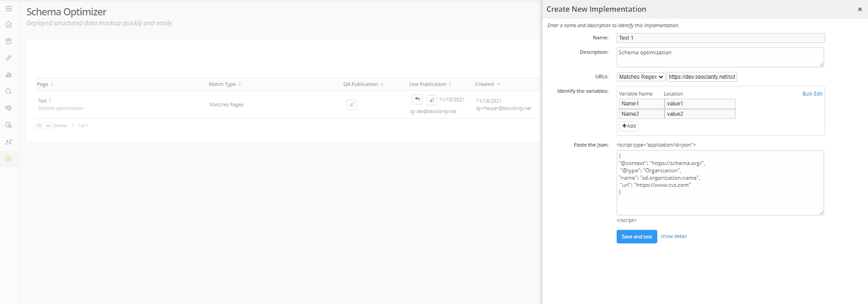Open the link chain icon in the sidebar
The height and width of the screenshot is (304, 868).
click(x=9, y=58)
